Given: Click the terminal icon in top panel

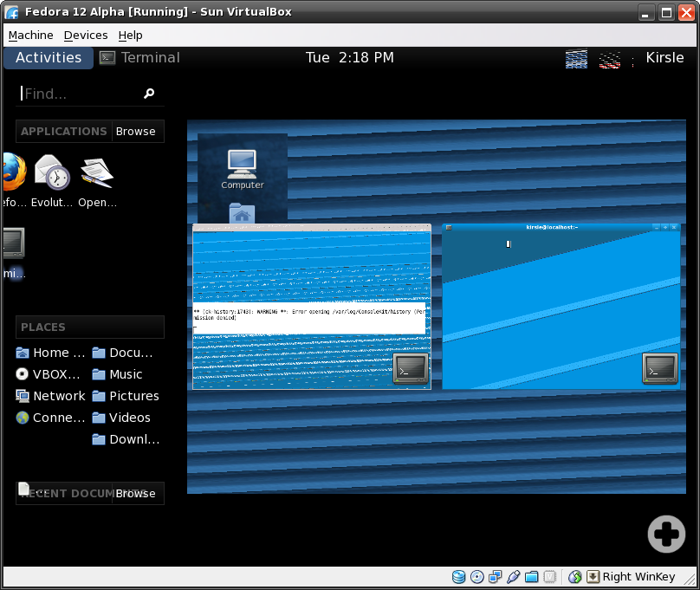Looking at the screenshot, I should click(x=107, y=57).
